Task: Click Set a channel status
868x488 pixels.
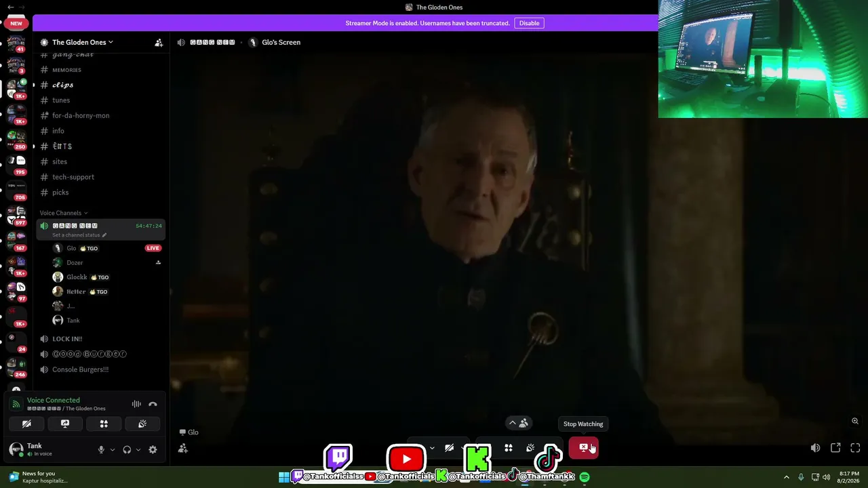Action: point(79,235)
